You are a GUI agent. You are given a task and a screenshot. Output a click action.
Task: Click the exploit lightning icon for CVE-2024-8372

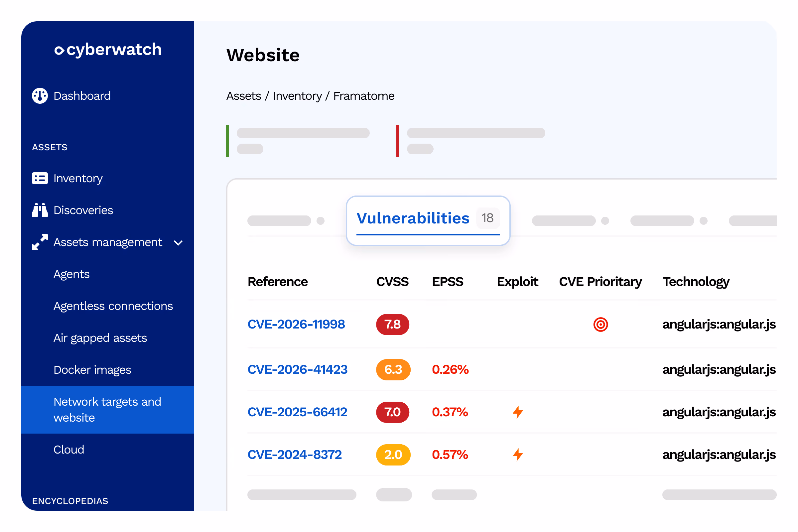point(518,454)
